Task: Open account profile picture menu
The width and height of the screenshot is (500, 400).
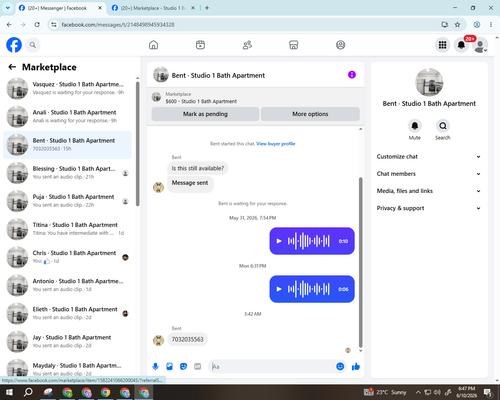Action: click(480, 45)
